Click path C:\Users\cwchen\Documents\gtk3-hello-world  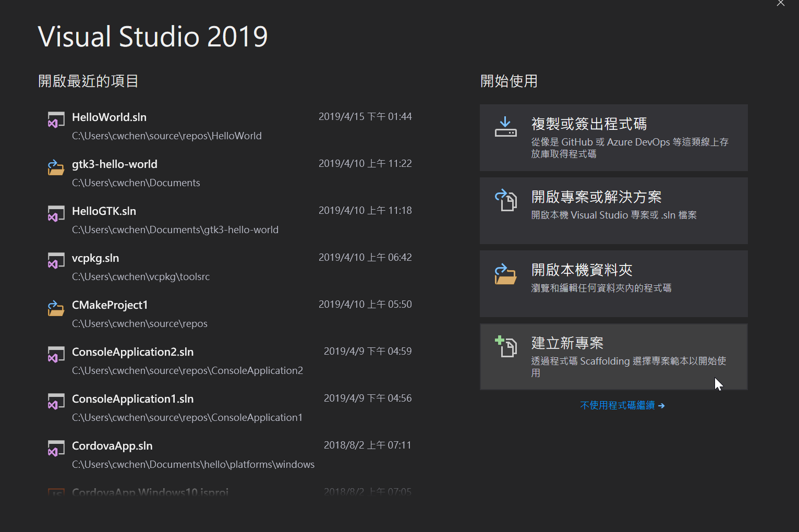tap(175, 229)
